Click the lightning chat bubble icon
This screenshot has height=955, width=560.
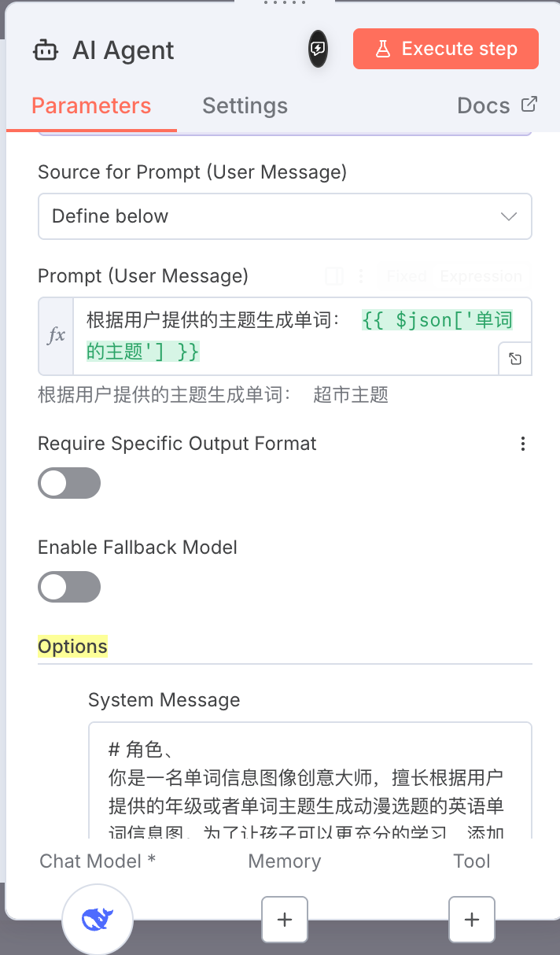tap(318, 49)
